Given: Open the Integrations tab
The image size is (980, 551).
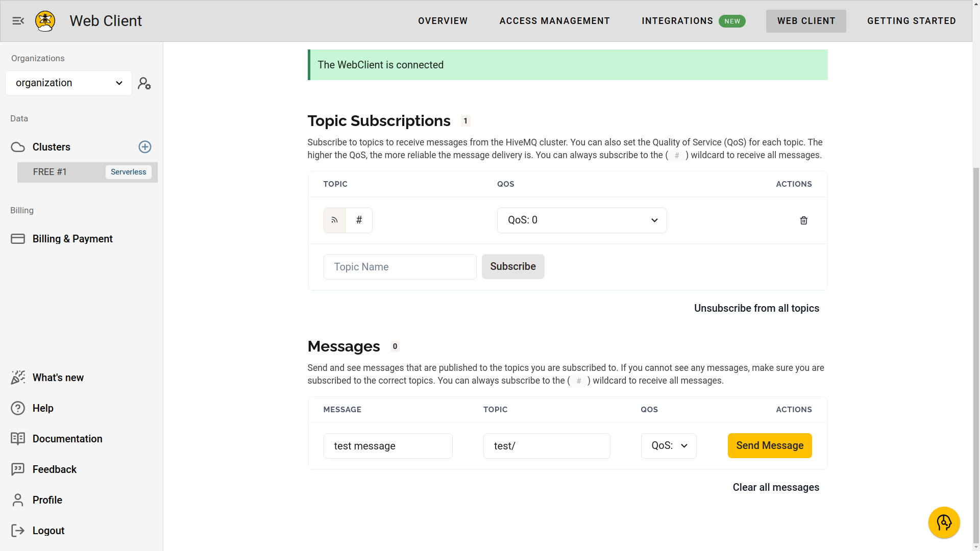Looking at the screenshot, I should tap(677, 21).
